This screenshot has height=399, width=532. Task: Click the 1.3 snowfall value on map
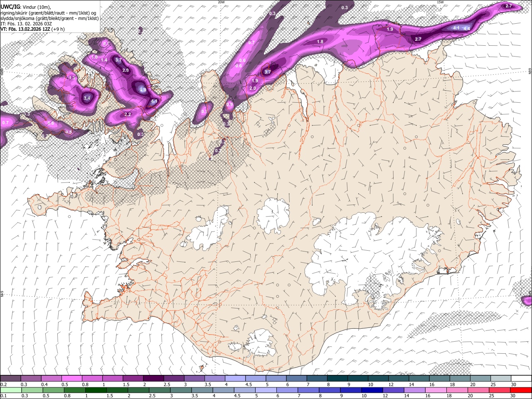(x=72, y=78)
